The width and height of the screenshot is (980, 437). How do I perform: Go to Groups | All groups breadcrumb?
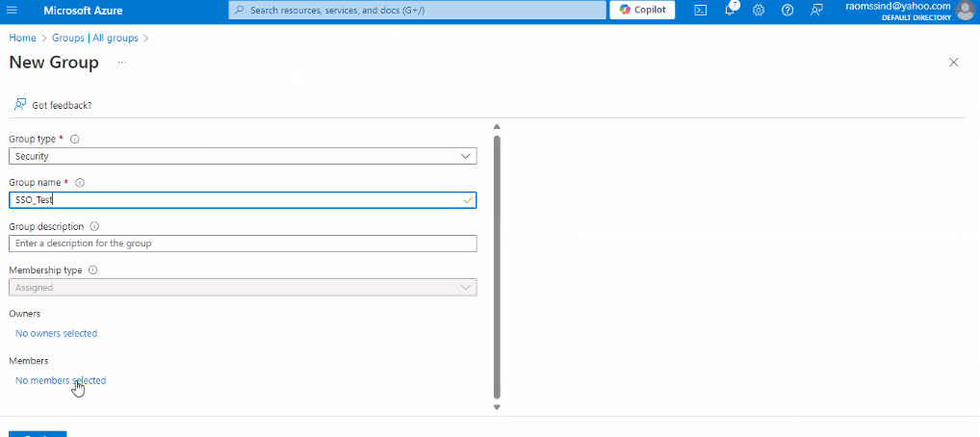point(95,39)
